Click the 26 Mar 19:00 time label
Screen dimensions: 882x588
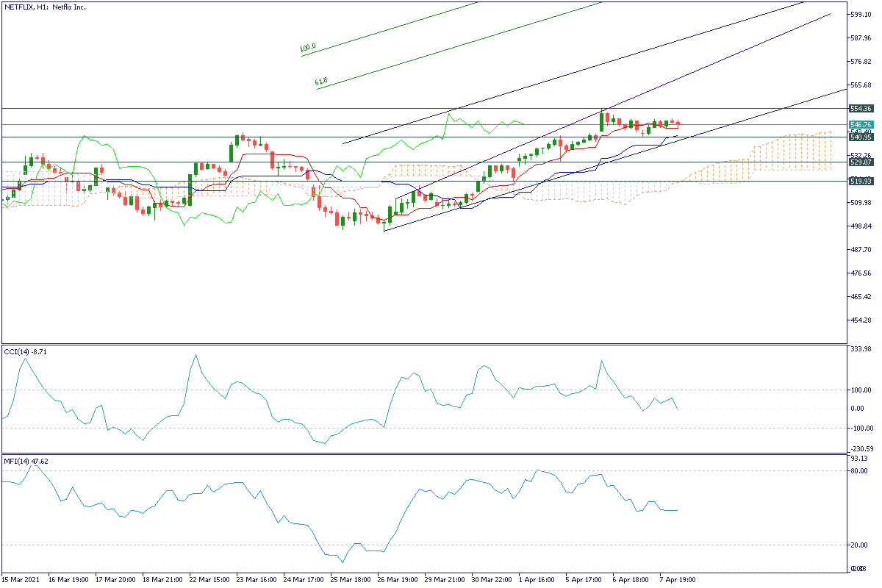pos(399,579)
